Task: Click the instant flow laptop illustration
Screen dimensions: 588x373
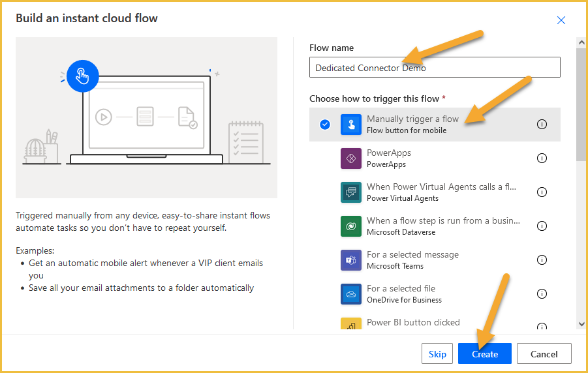Action: (146, 117)
